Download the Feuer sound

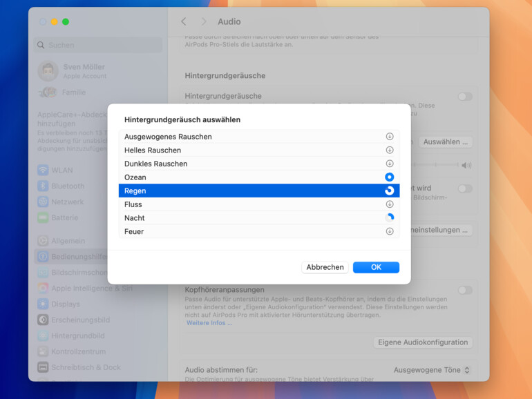[390, 231]
